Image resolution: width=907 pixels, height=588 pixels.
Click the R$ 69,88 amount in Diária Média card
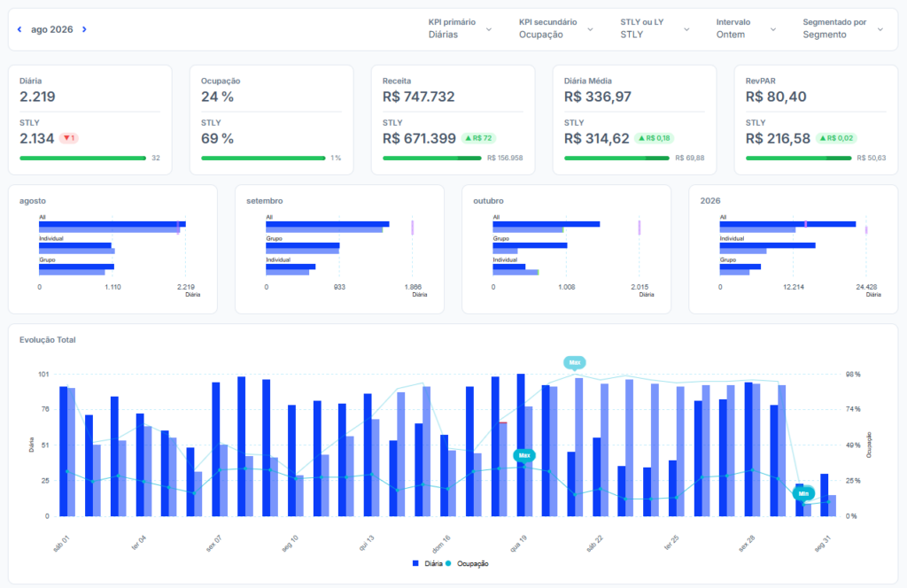(690, 158)
